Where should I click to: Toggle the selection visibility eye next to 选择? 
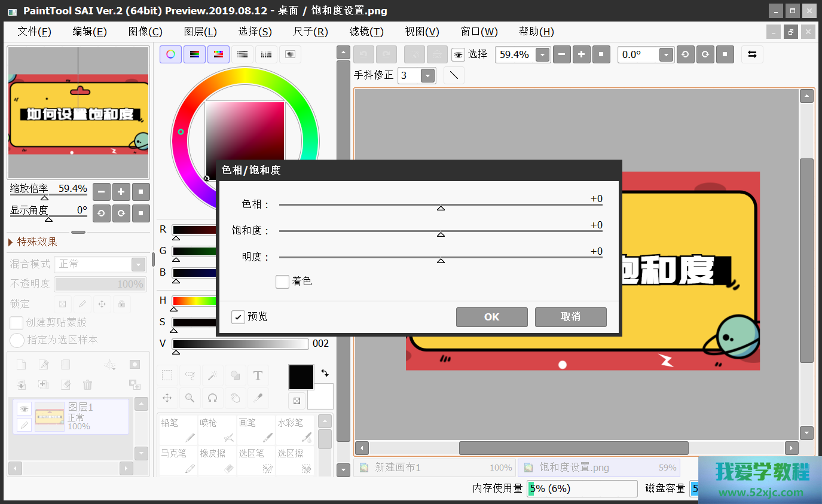pyautogui.click(x=458, y=55)
